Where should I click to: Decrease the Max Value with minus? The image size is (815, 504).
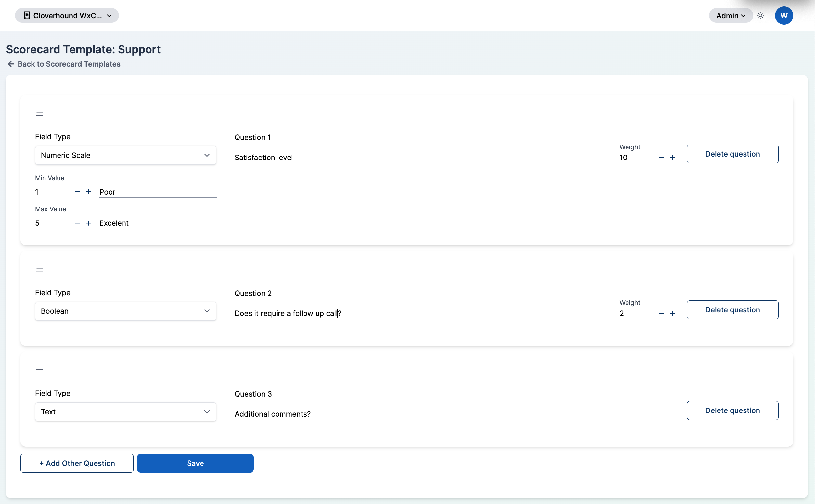(78, 223)
